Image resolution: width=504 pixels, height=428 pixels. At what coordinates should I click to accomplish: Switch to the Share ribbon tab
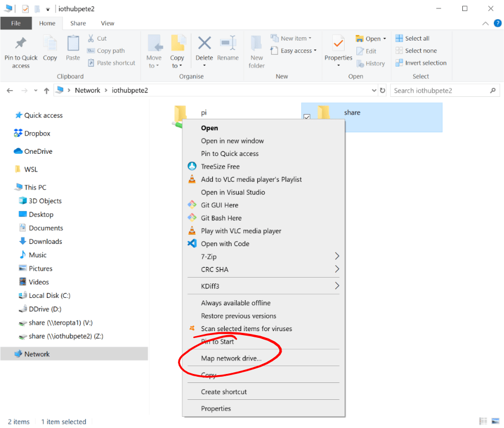78,23
